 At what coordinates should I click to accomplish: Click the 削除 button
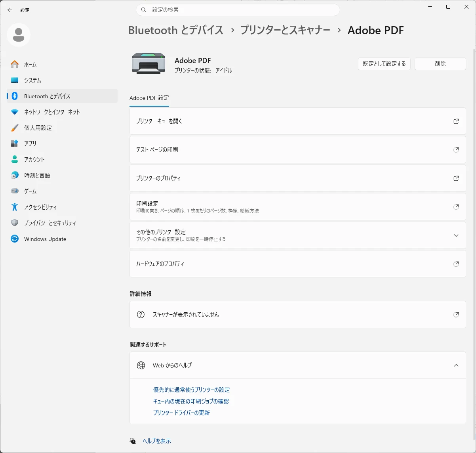click(440, 64)
